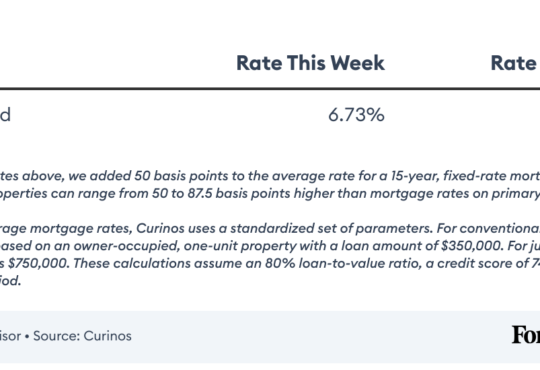Click the "Rate This Week" column header

point(310,63)
